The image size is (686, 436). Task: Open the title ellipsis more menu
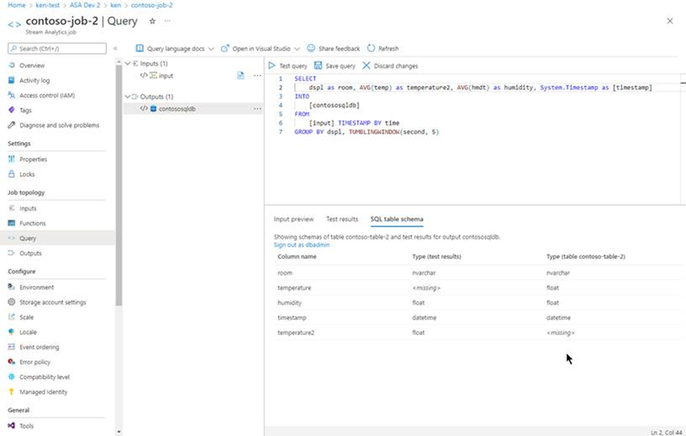point(168,21)
